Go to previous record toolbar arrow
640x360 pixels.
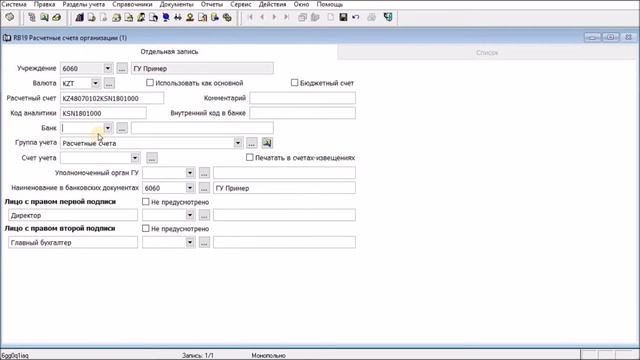pyautogui.click(x=262, y=17)
